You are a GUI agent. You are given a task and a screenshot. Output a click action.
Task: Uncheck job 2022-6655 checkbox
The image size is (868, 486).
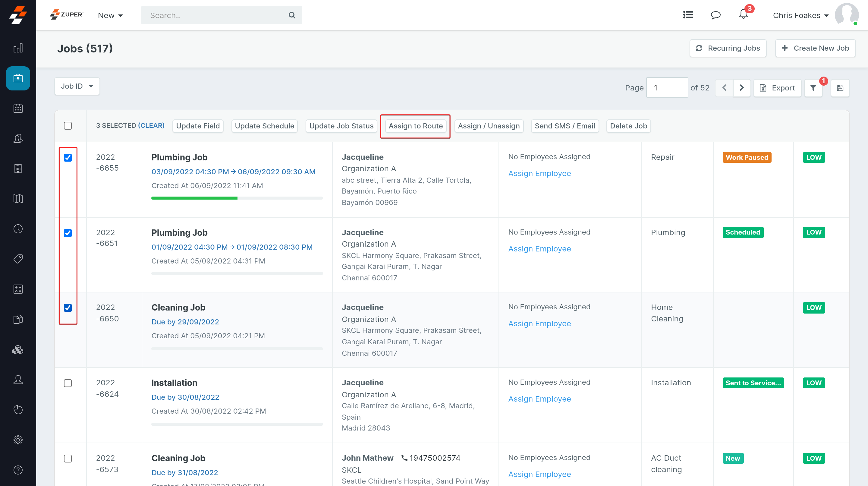[68, 158]
